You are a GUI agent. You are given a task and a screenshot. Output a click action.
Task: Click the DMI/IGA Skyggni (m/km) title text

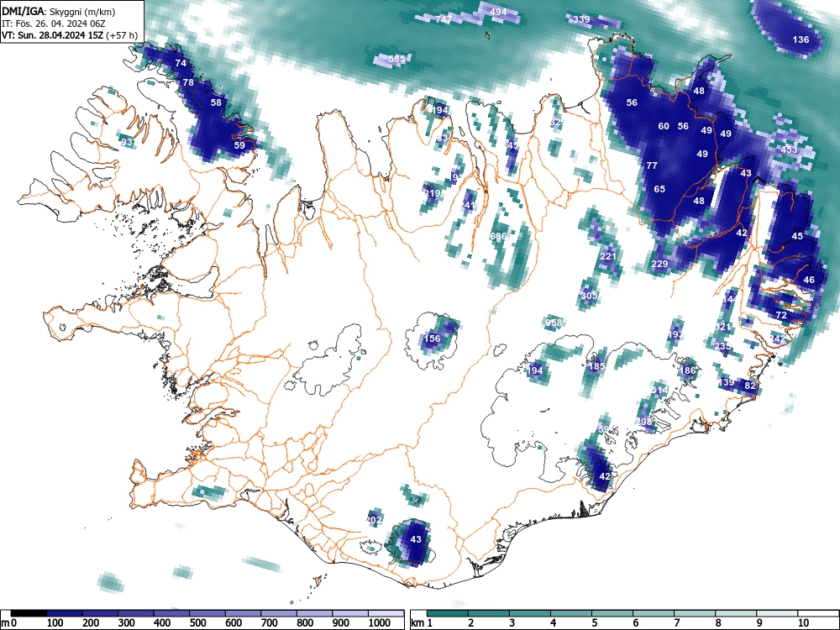(59, 11)
